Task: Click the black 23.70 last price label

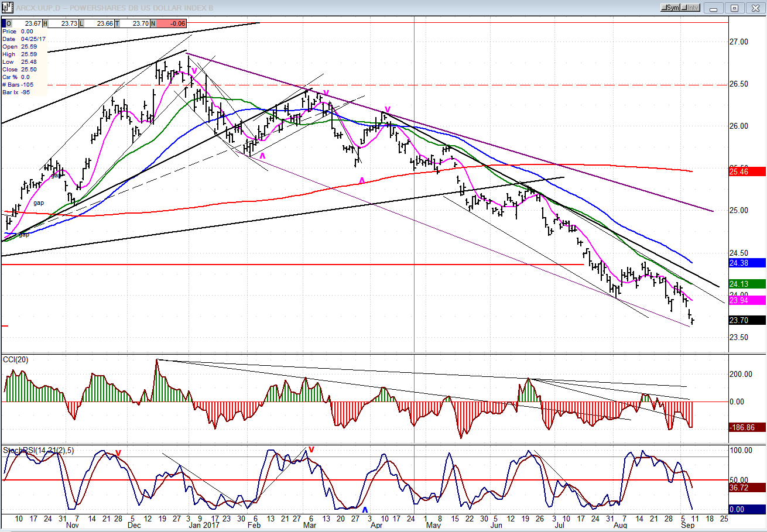Action: click(746, 320)
